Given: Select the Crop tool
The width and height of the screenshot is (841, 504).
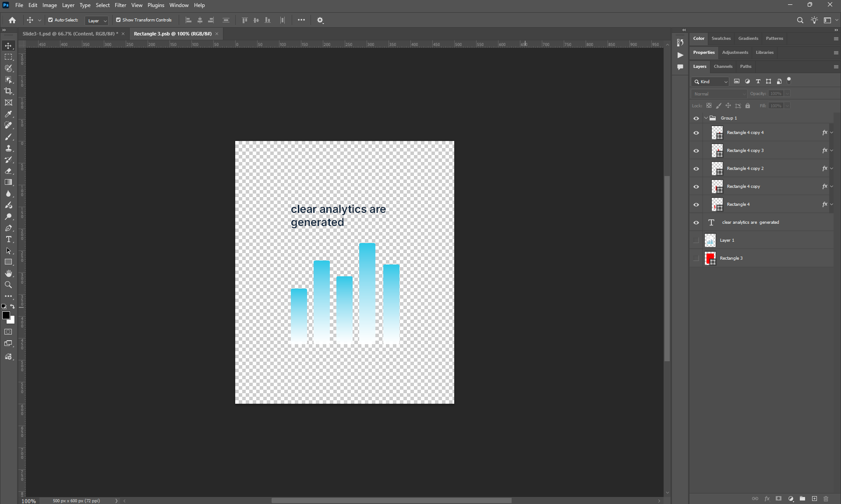Looking at the screenshot, I should tap(8, 91).
